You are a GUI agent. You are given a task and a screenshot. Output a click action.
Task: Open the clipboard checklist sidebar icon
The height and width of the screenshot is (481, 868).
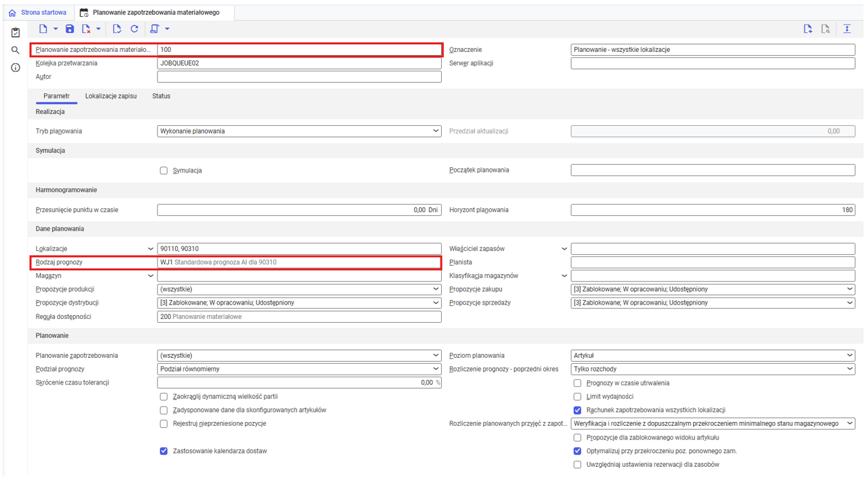[x=16, y=32]
